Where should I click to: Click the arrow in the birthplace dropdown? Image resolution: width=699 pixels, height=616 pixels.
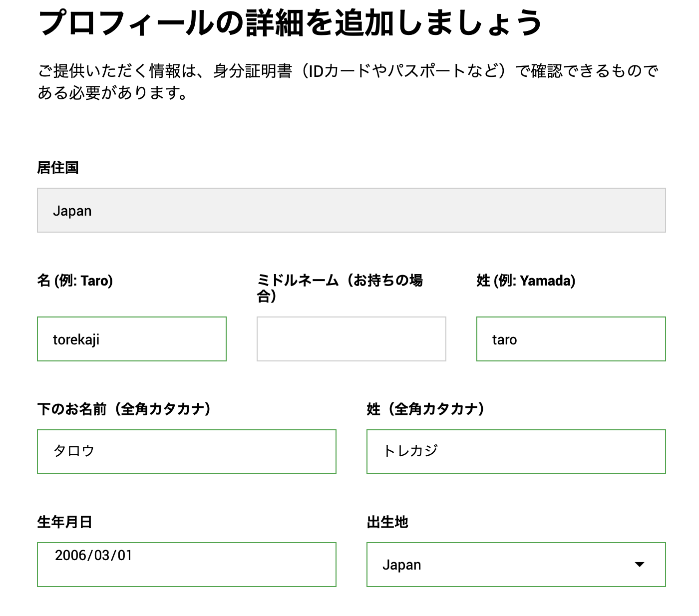[639, 565]
